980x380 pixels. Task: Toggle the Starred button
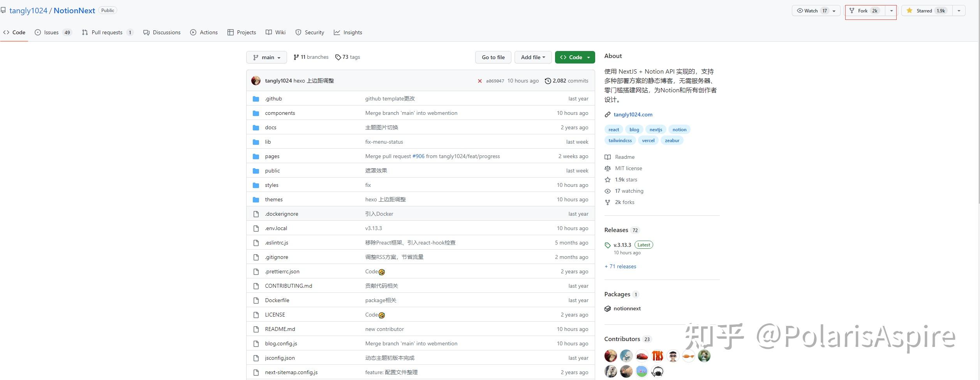(x=927, y=11)
